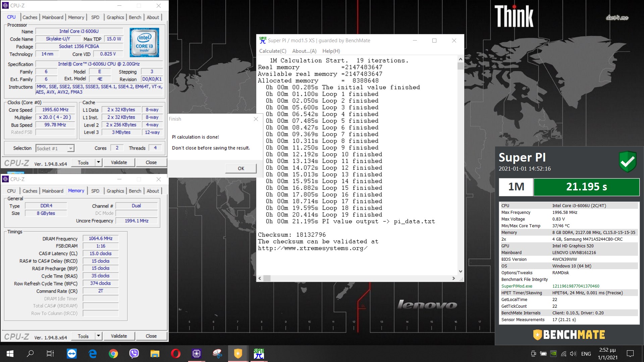Screen dimensions: 644x362
Task: Open Graphics tab in bottom CPU-Z
Action: point(115,191)
